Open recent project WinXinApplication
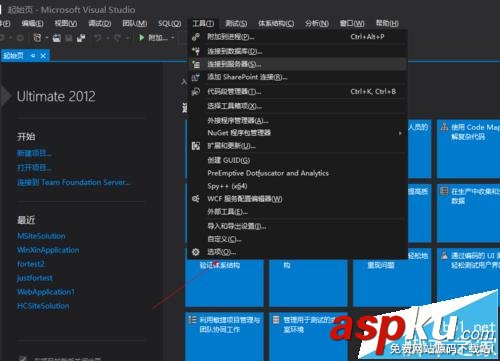The width and height of the screenshot is (500, 361). [48, 250]
